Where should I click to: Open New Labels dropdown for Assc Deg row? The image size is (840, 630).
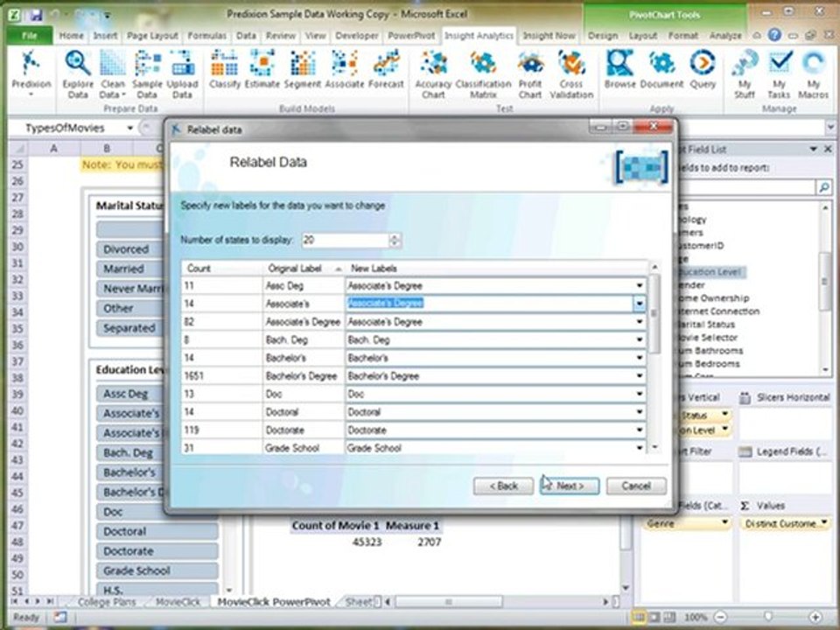(639, 285)
